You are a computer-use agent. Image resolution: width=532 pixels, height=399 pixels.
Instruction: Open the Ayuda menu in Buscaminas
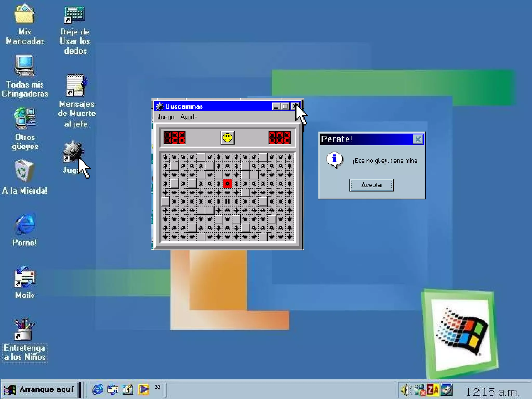[189, 117]
